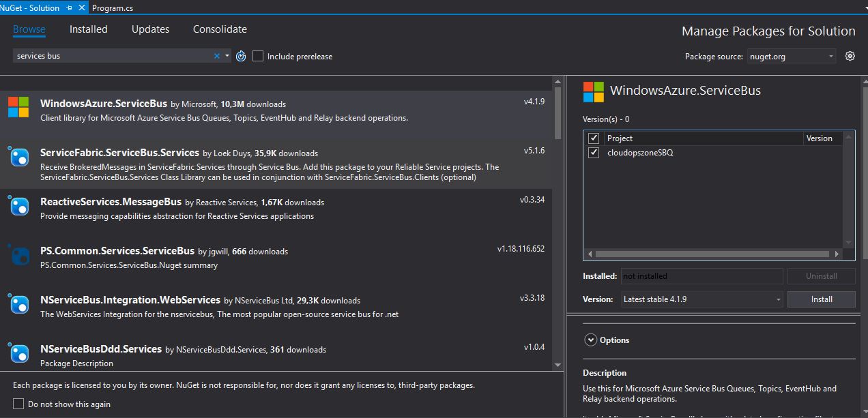Switch to the Program.cs tab

point(112,8)
